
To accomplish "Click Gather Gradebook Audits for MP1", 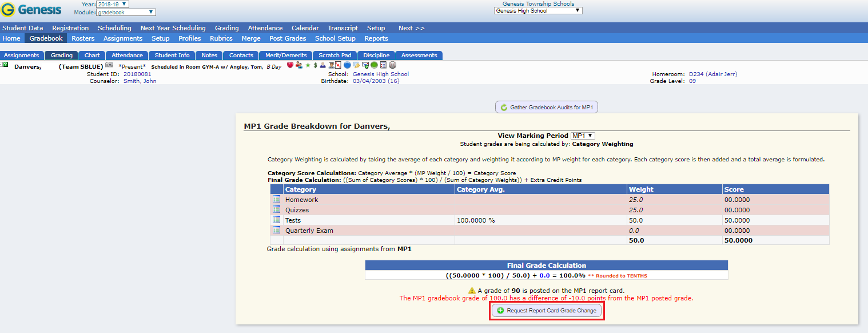I will pyautogui.click(x=546, y=106).
